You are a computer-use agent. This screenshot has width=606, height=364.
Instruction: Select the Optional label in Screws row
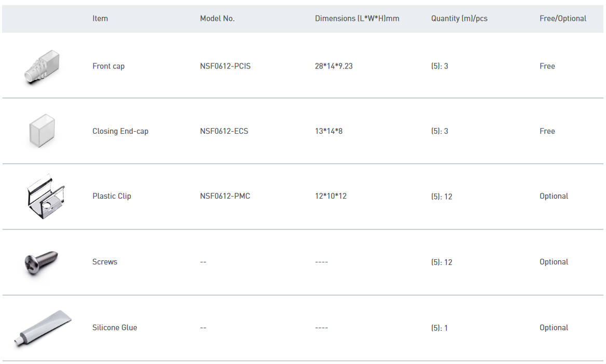click(554, 262)
